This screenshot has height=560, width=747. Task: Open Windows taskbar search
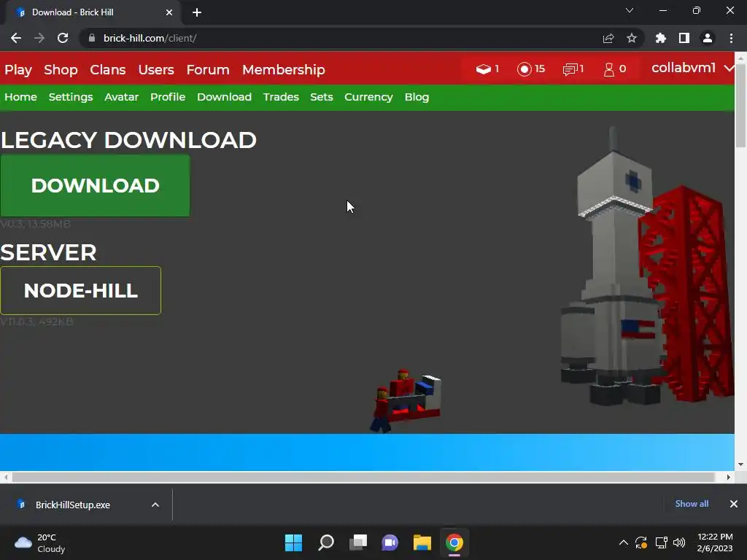point(326,542)
